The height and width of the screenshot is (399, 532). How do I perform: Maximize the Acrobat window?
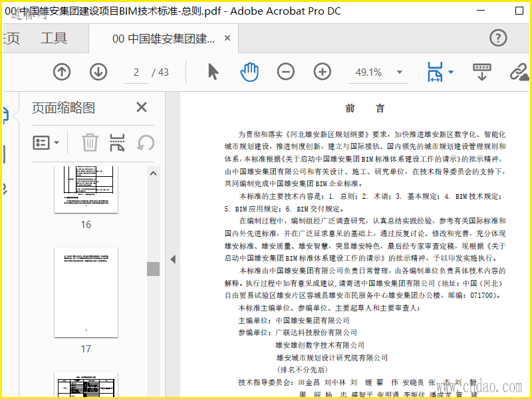(519, 11)
